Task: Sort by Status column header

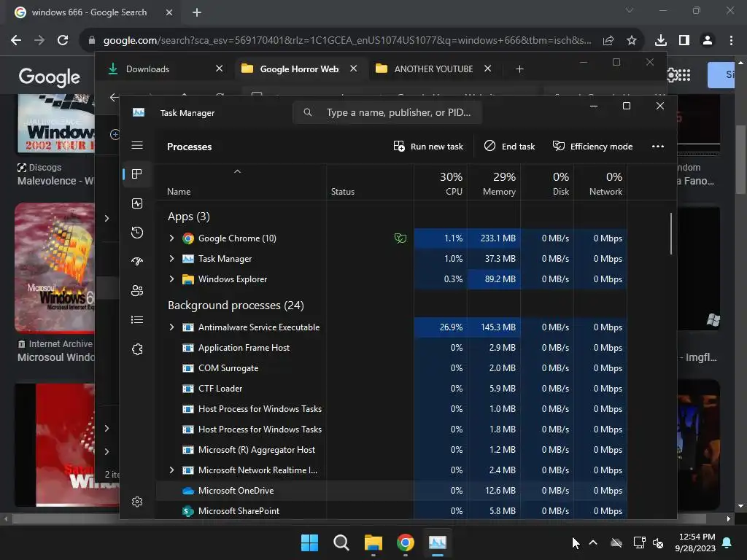Action: point(343,192)
